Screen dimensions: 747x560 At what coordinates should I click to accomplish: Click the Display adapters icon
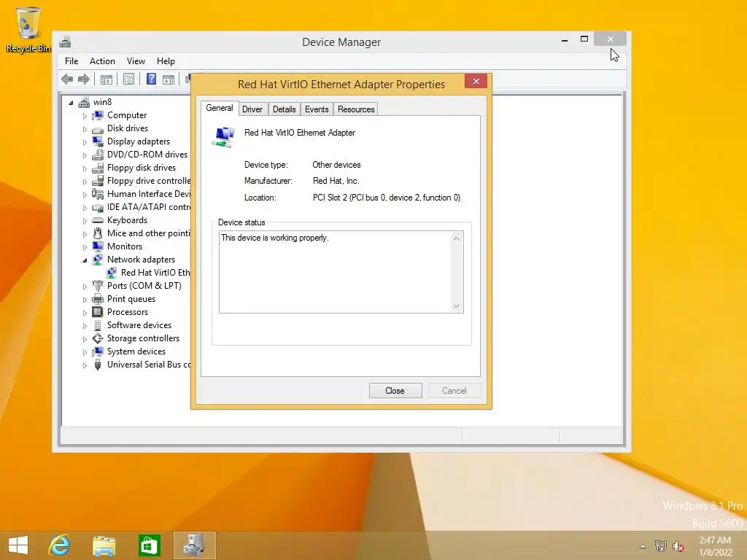(98, 141)
